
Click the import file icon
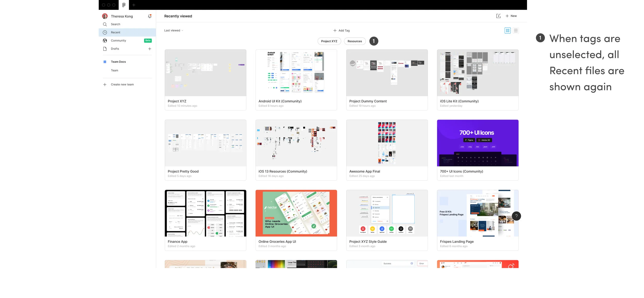[x=498, y=16]
